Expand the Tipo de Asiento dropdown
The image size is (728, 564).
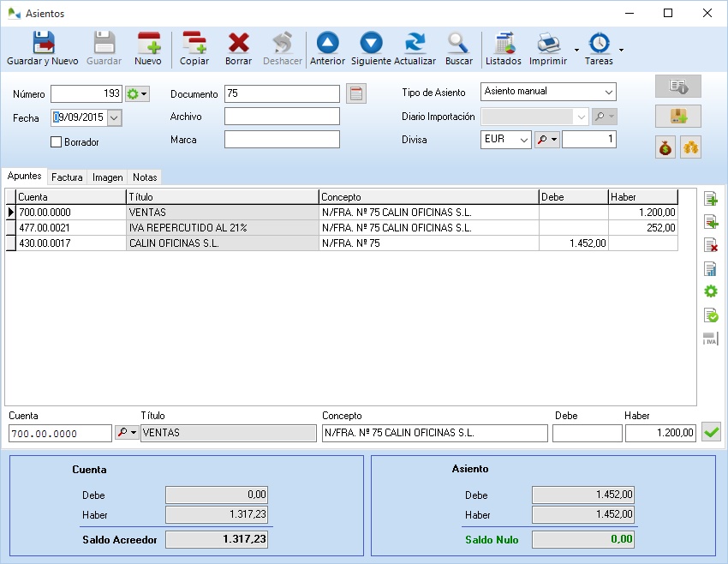(x=608, y=92)
